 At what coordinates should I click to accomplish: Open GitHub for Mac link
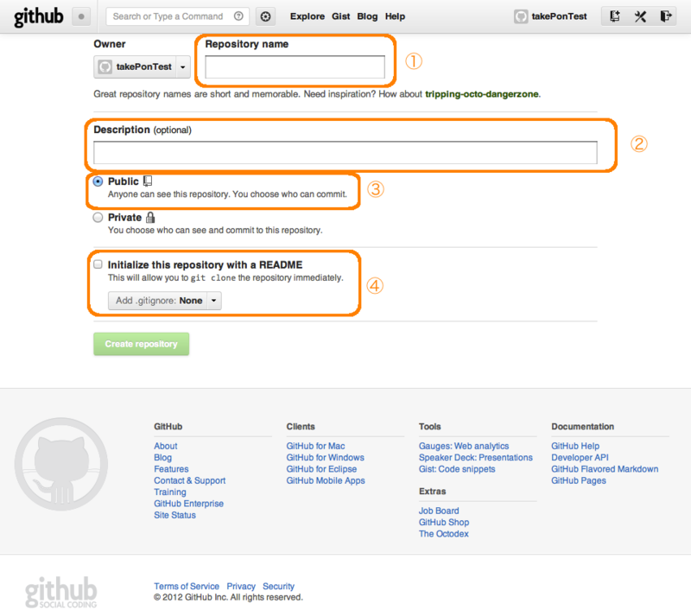[x=315, y=447]
